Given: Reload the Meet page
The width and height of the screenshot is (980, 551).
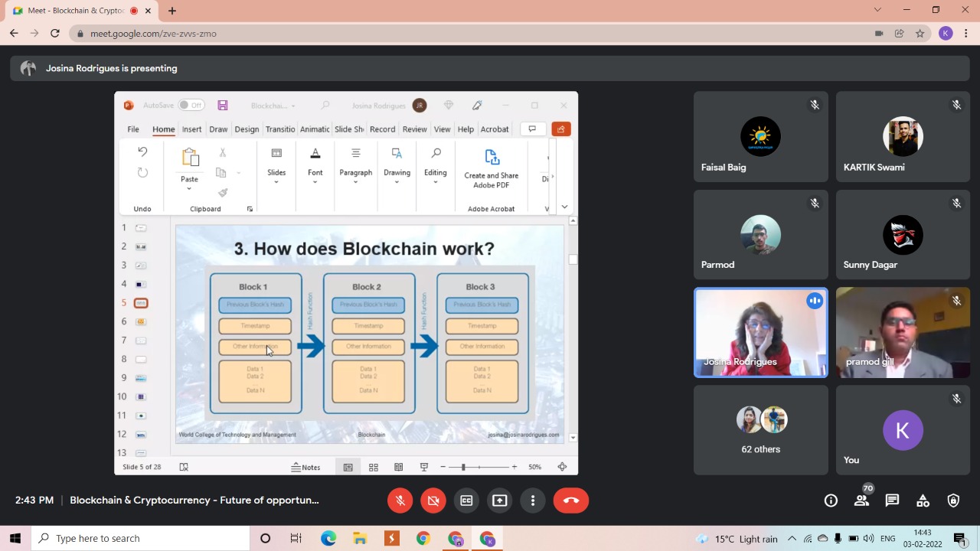Looking at the screenshot, I should [x=54, y=34].
